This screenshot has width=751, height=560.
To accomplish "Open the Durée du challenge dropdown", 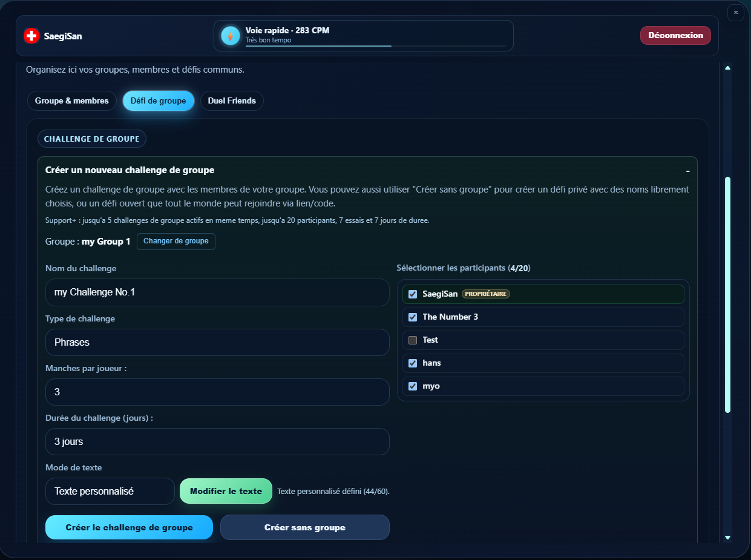I will [217, 441].
